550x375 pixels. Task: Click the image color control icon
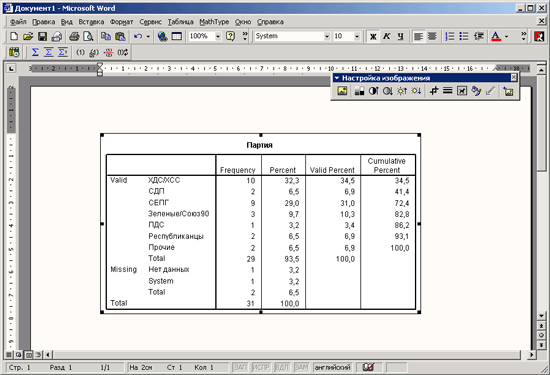click(x=359, y=91)
